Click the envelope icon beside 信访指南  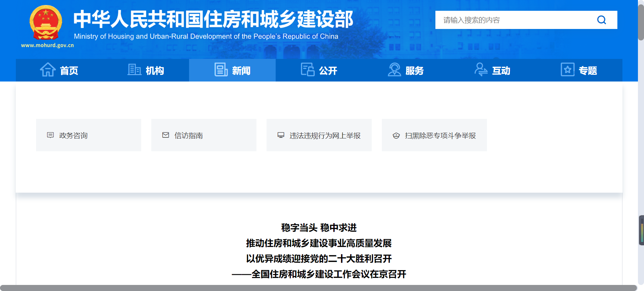pos(166,135)
